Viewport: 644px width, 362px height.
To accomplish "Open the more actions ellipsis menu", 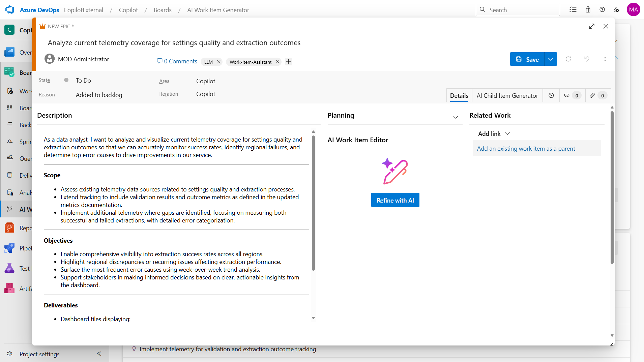I will pyautogui.click(x=605, y=59).
